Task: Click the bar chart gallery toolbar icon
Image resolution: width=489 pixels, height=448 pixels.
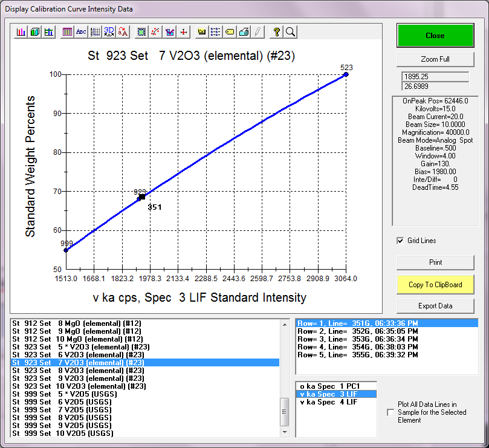Action: pos(21,32)
